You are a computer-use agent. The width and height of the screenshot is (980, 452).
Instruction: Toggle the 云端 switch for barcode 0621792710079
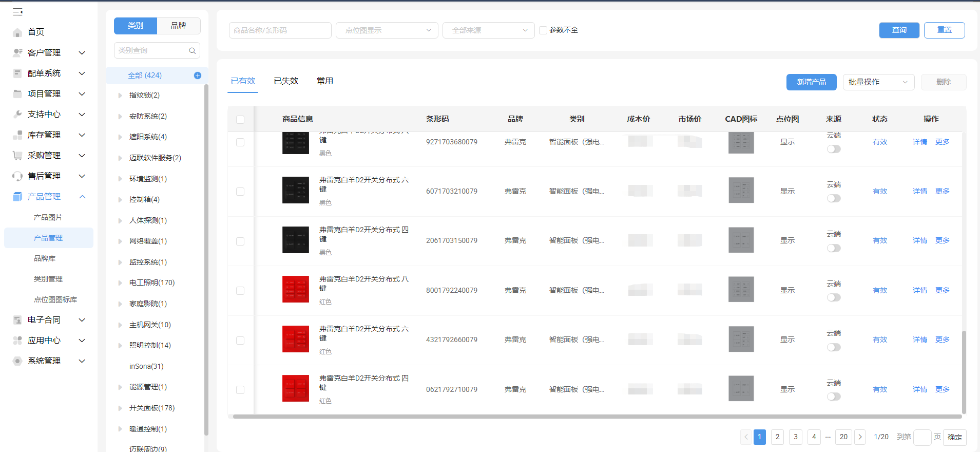(834, 397)
